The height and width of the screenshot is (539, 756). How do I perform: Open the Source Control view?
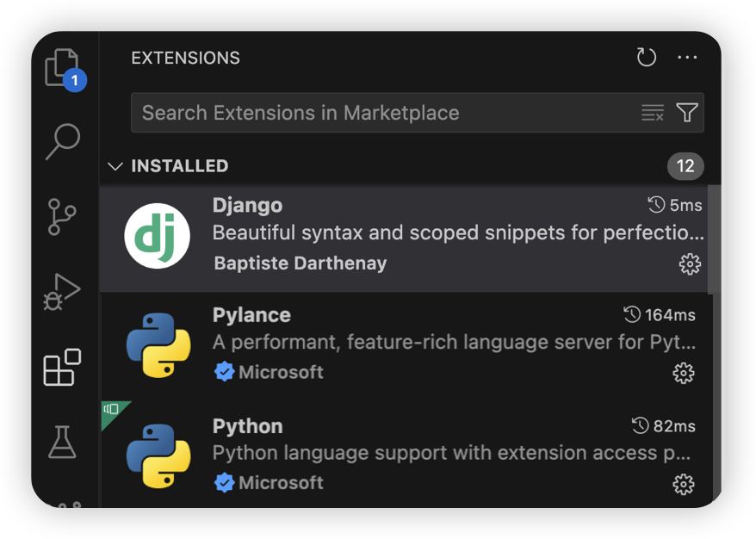(x=63, y=217)
